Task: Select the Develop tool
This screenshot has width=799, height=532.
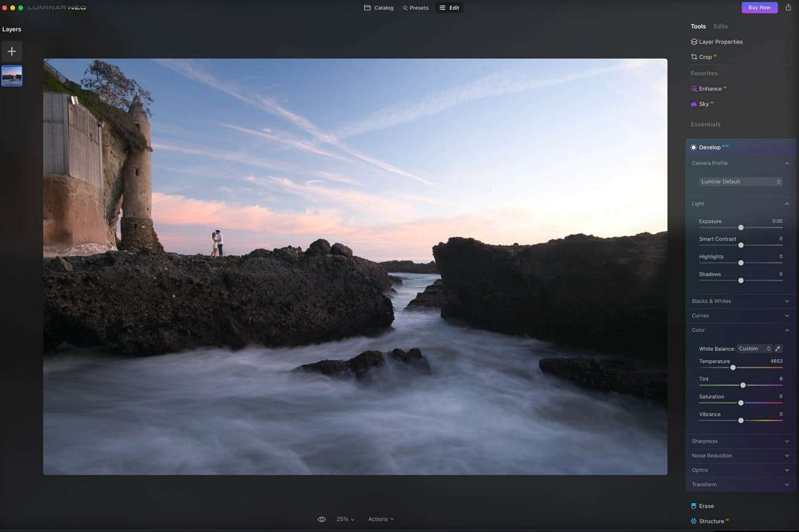Action: [x=710, y=147]
